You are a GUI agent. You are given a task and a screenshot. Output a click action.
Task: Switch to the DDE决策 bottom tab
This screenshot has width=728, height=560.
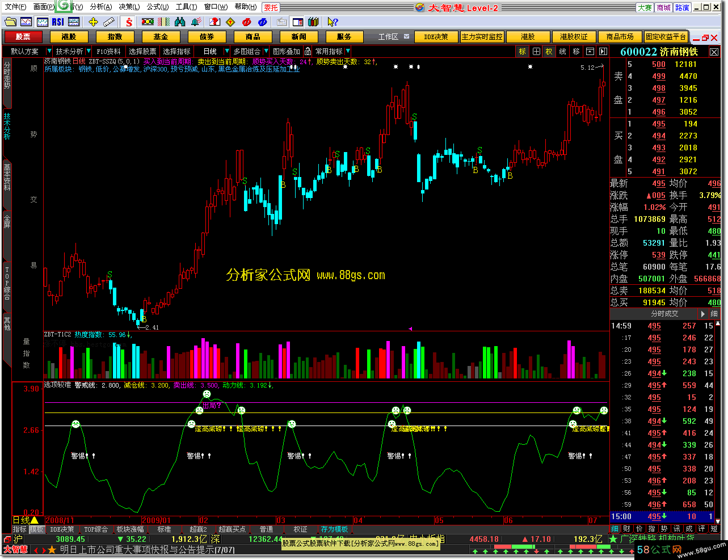[x=62, y=529]
